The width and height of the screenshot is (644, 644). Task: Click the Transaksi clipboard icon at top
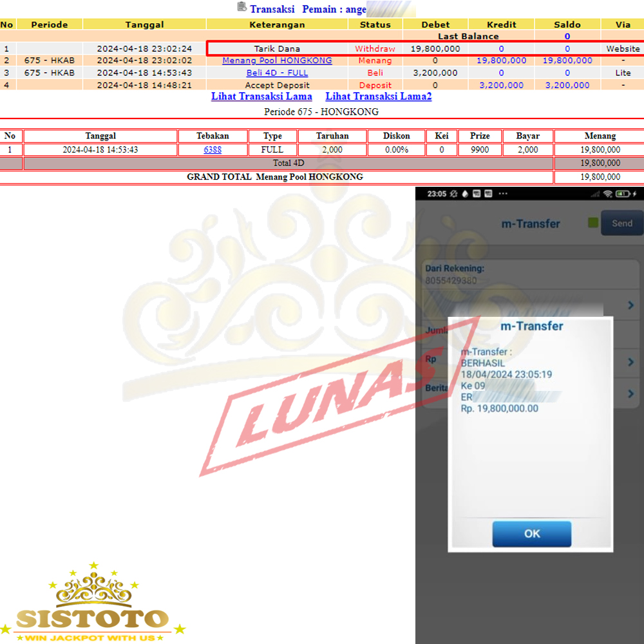tap(241, 8)
